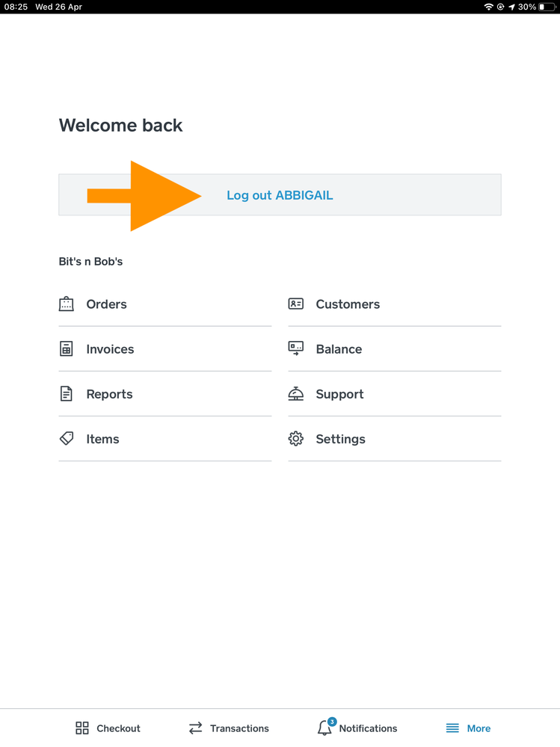Tap the Customers contact card icon
Image resolution: width=560 pixels, height=747 pixels.
click(x=296, y=304)
